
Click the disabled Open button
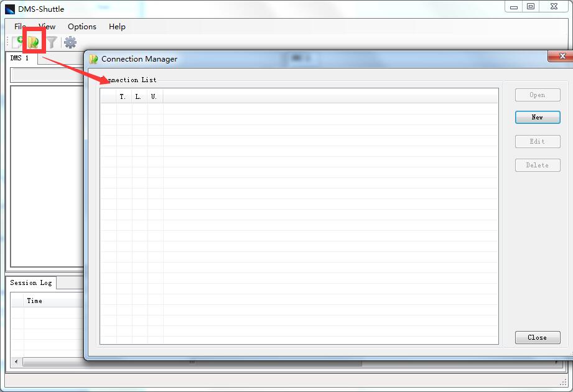pos(538,95)
